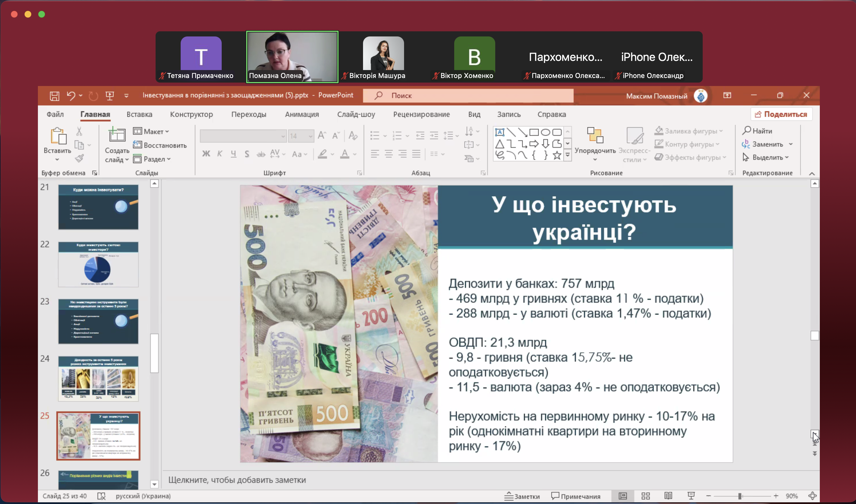Click Create slide (Создать слайд) icon
The width and height of the screenshot is (856, 504).
(x=117, y=135)
